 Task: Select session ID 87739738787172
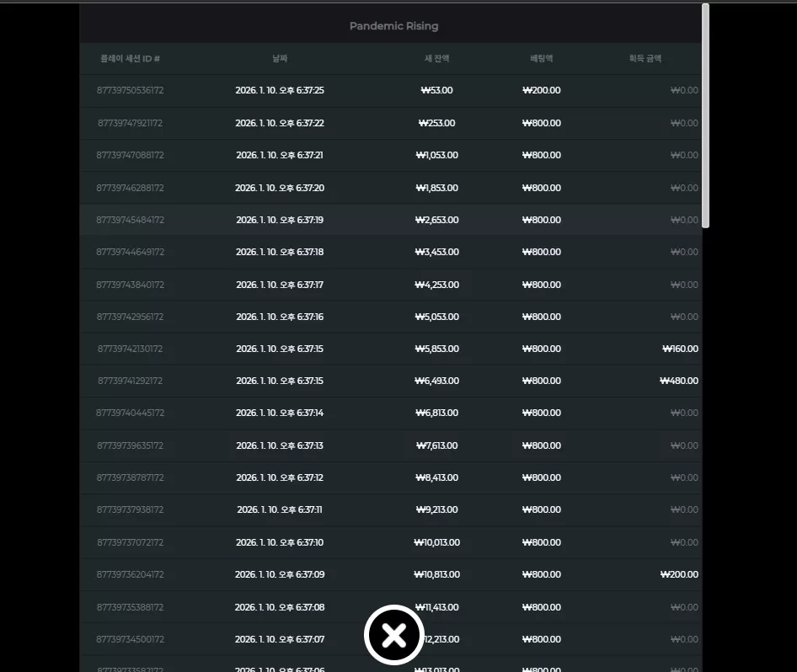[x=130, y=477]
